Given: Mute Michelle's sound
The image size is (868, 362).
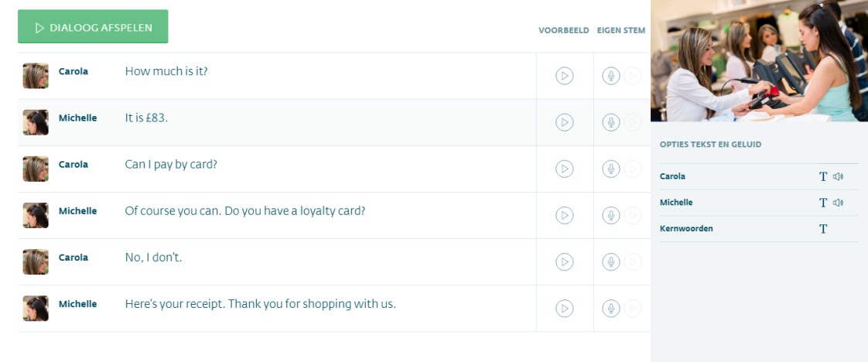Looking at the screenshot, I should coord(838,203).
